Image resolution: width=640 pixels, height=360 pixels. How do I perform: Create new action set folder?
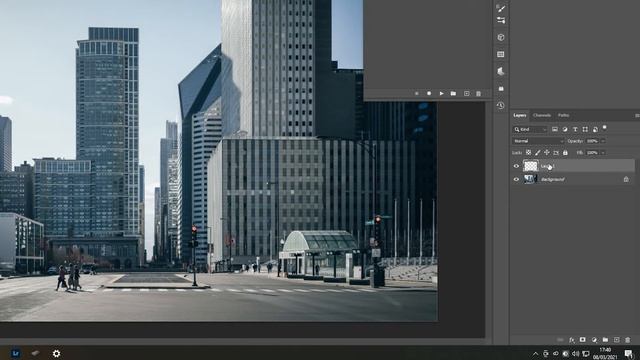[453, 93]
